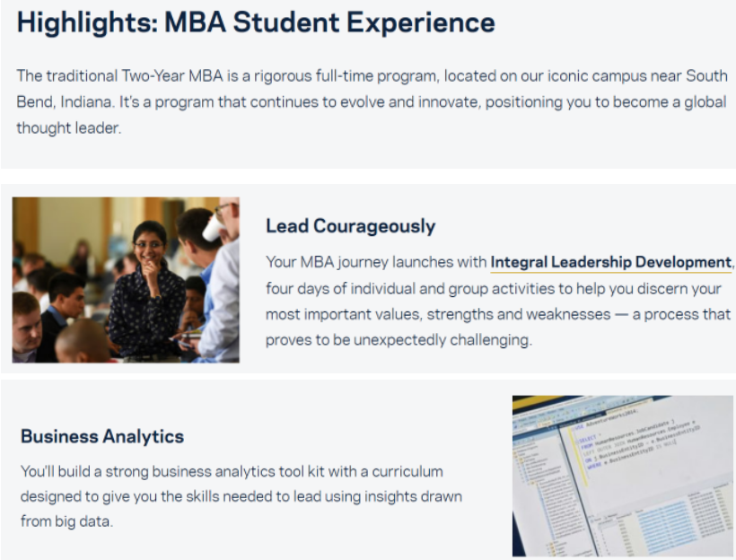Click the Highlights: MBA Student Experience heading
The height and width of the screenshot is (560, 736).
tap(256, 22)
